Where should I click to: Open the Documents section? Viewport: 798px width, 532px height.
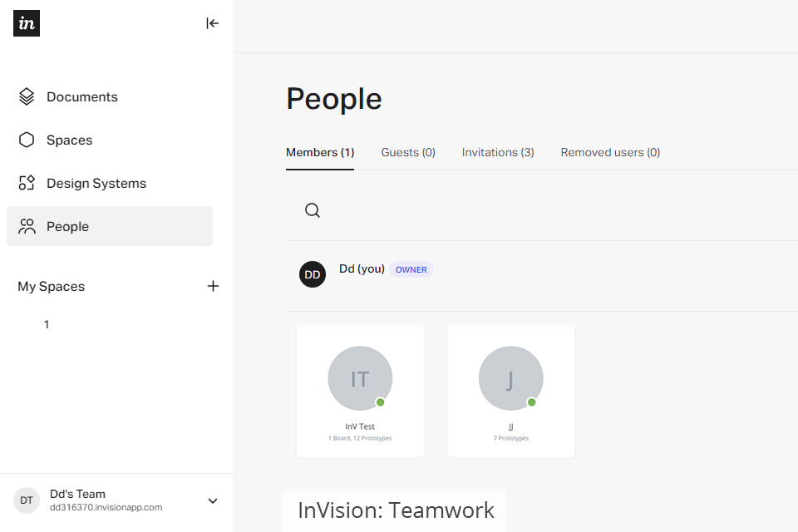click(x=82, y=96)
